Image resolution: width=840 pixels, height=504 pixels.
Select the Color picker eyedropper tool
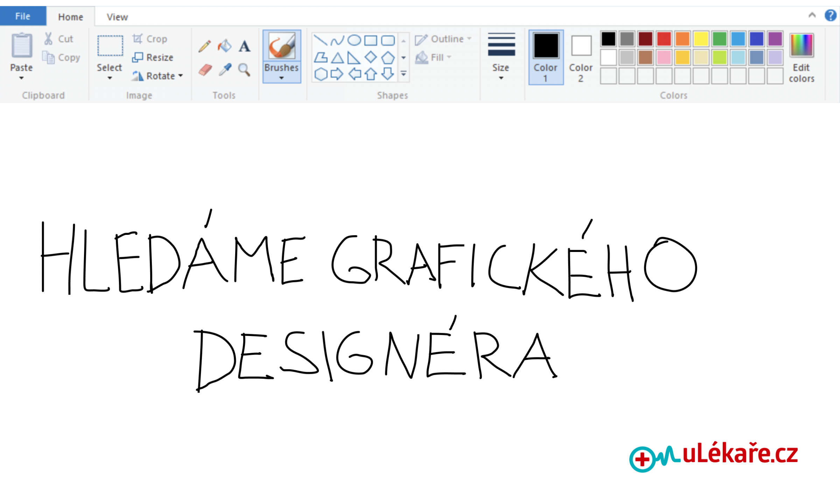[225, 70]
